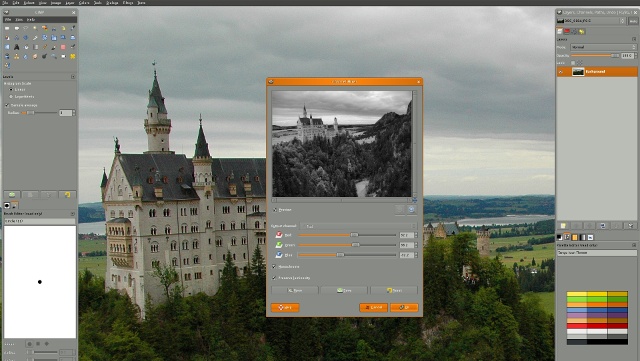Switch to the Paths tab in right dock
This screenshot has width=640, height=361.
pos(574,31)
